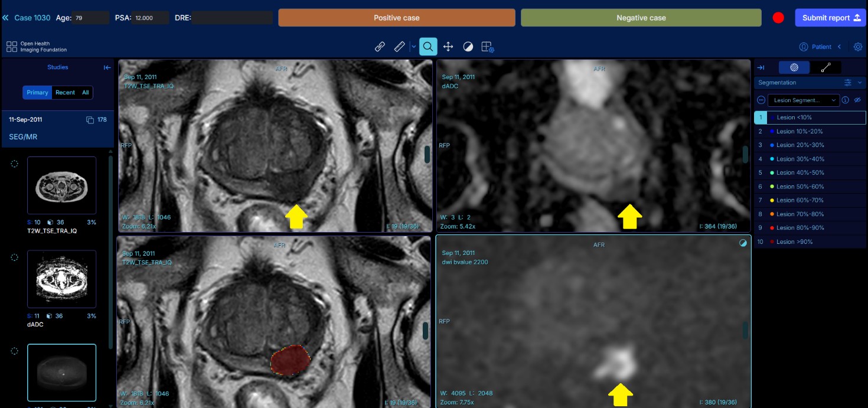868x408 pixels.
Task: Select the Lesion <10% segment row
Action: click(810, 117)
